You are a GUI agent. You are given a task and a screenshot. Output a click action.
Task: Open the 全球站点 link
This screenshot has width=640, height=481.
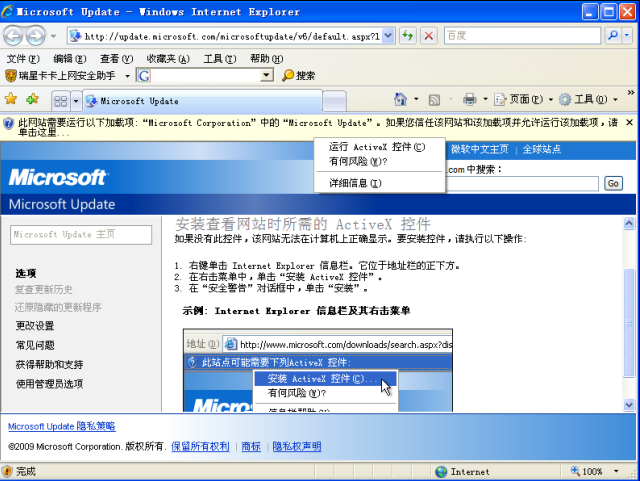[542, 149]
